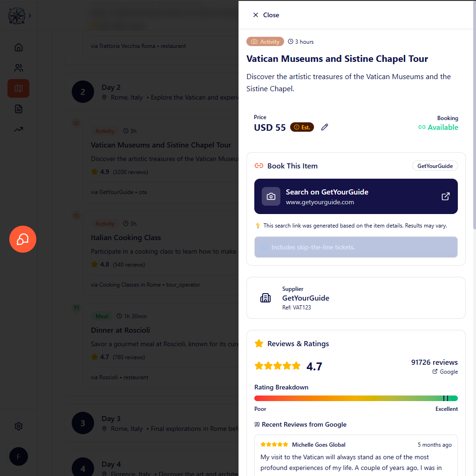Click the Est. price badge
Image resolution: width=476 pixels, height=476 pixels.
[302, 127]
